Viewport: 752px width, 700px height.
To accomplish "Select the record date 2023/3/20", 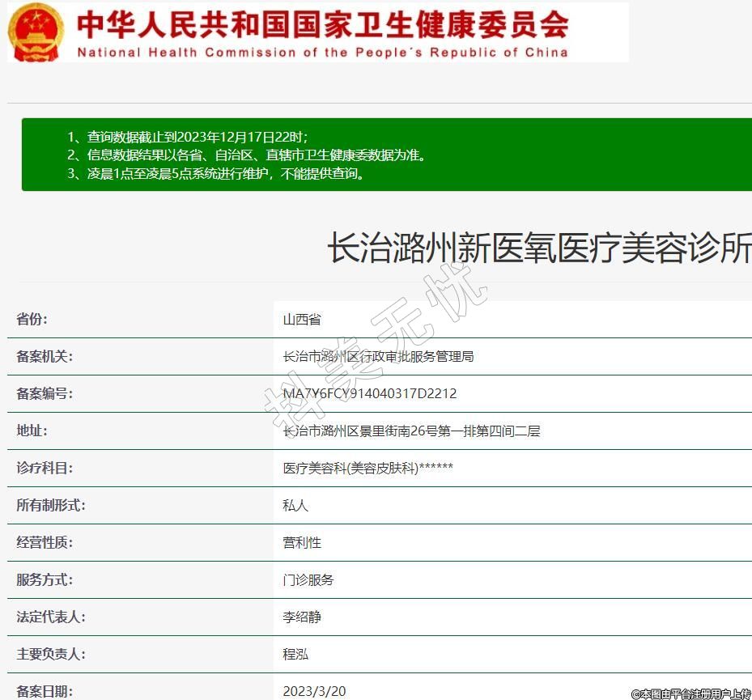I will (x=314, y=691).
